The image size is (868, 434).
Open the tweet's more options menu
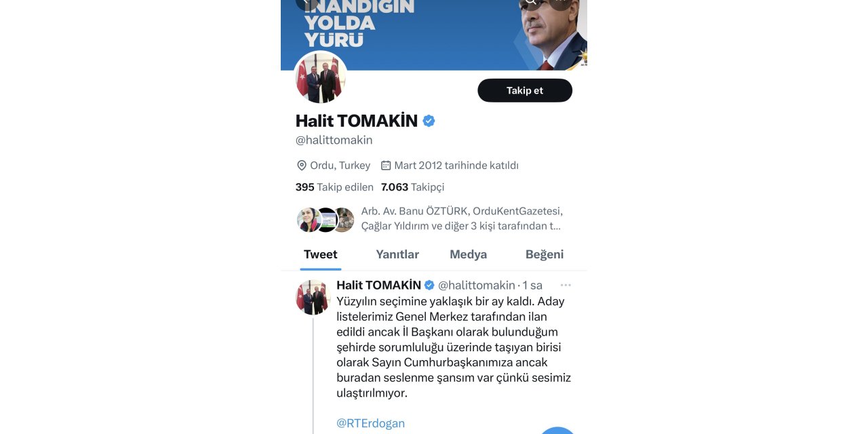(566, 284)
